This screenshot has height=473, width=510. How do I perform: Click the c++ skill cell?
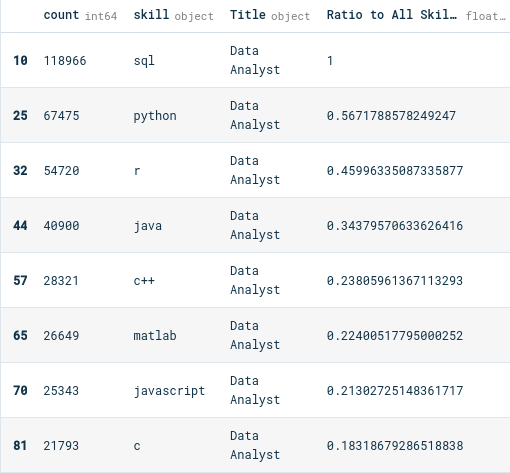144,281
